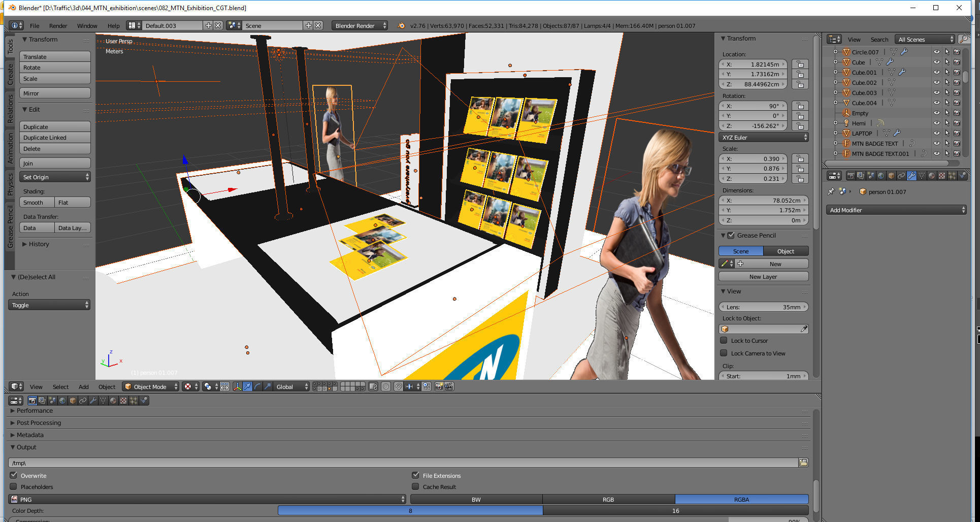The image size is (980, 522).
Task: Enable the Cache Result checkbox
Action: point(415,486)
